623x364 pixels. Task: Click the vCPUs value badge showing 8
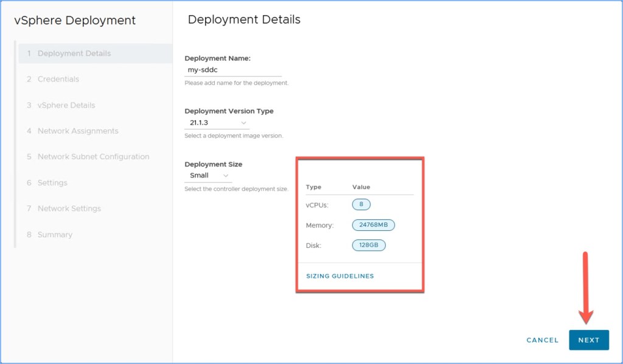[x=361, y=204]
